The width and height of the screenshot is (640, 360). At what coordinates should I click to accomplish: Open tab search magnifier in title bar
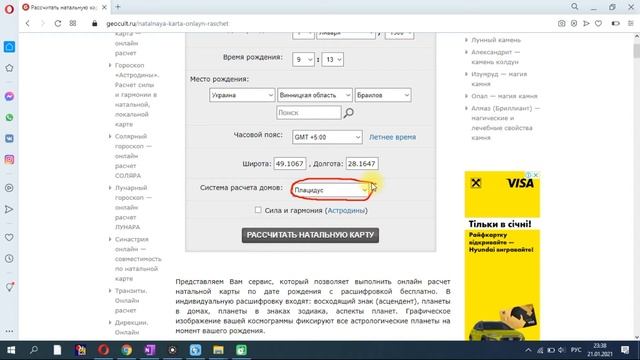coord(574,7)
